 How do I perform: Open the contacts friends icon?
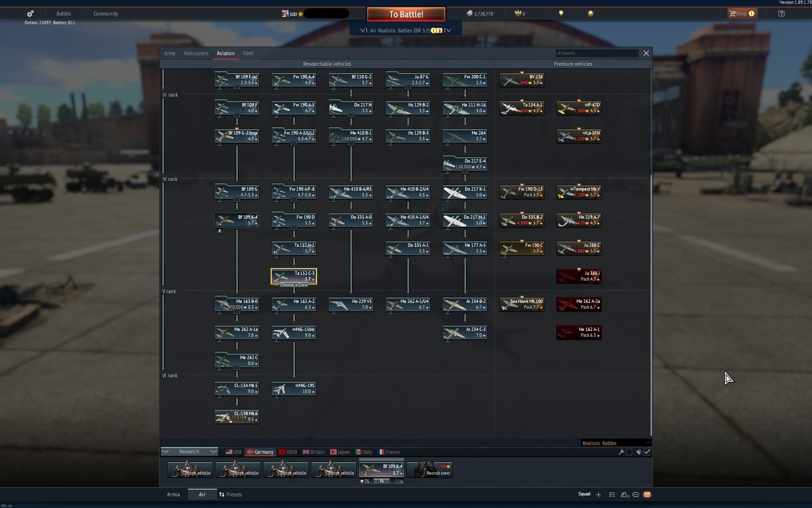(624, 494)
